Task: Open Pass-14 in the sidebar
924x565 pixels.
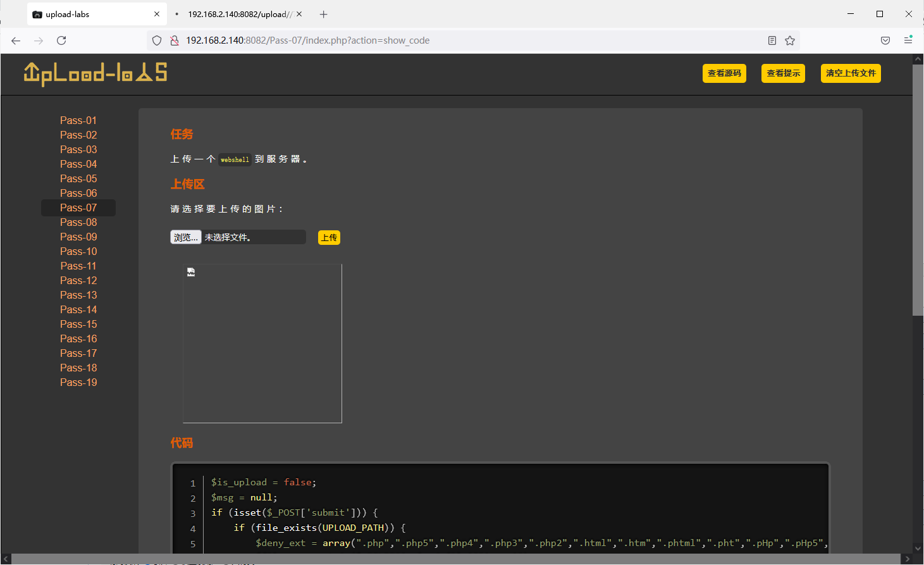Action: pos(78,309)
